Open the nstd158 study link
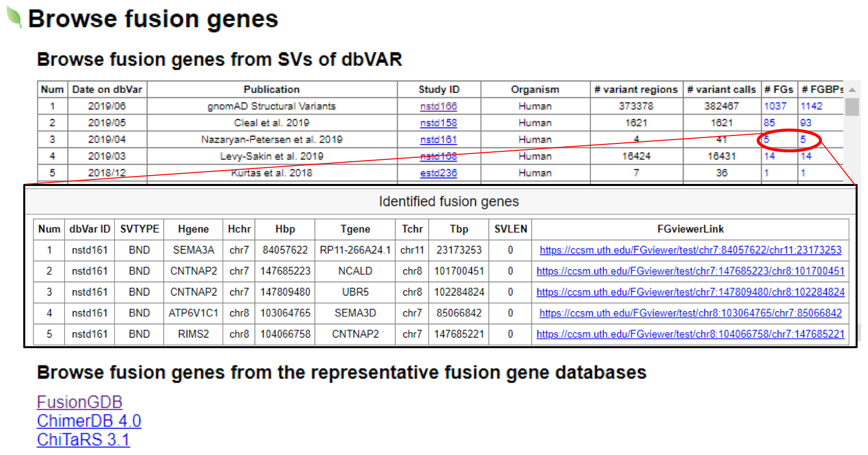Screen dimensions: 868x455 (x=438, y=123)
